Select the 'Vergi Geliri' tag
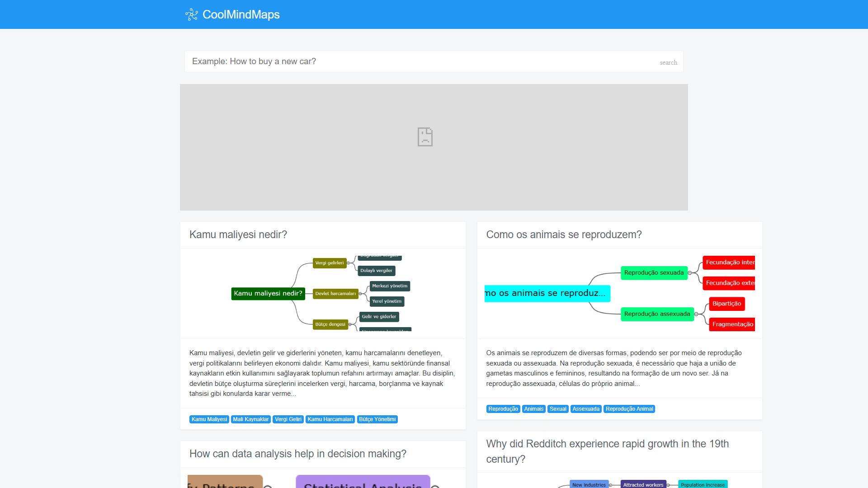This screenshot has height=488, width=868. 288,419
